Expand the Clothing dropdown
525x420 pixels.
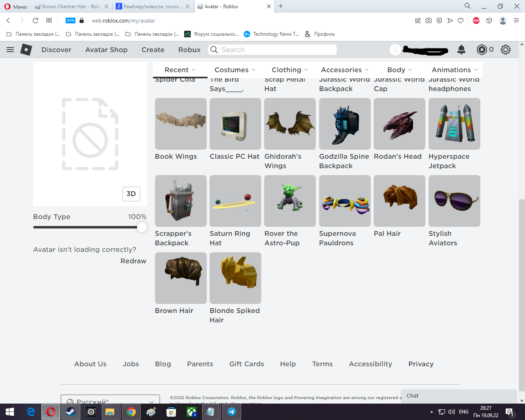290,70
